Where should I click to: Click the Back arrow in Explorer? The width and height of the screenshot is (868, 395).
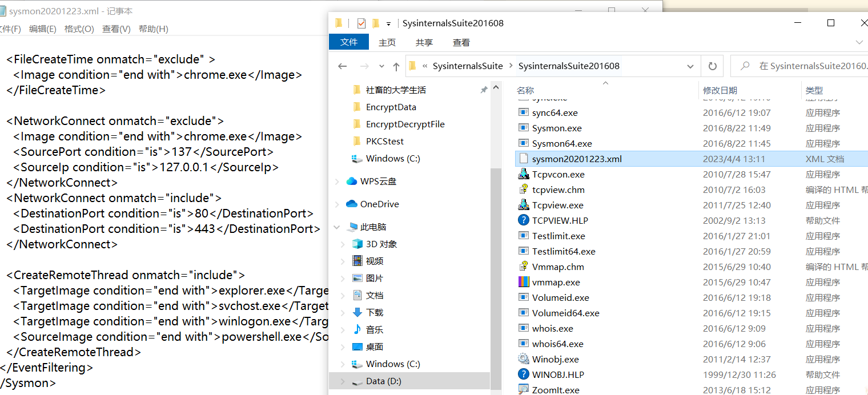pos(343,66)
